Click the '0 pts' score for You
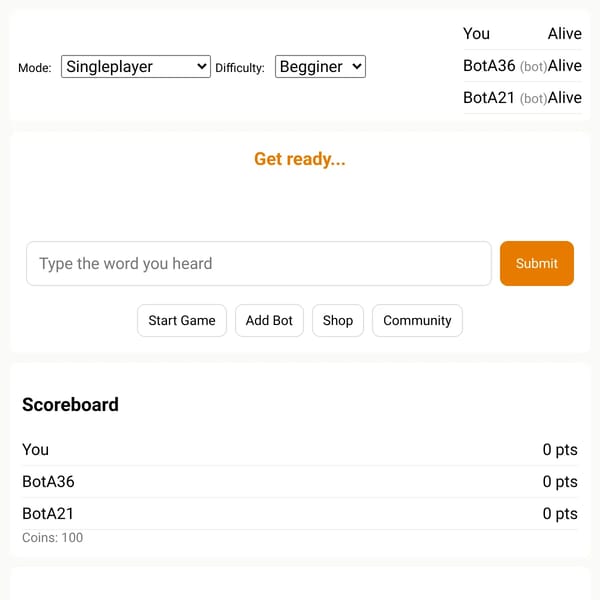 560,450
